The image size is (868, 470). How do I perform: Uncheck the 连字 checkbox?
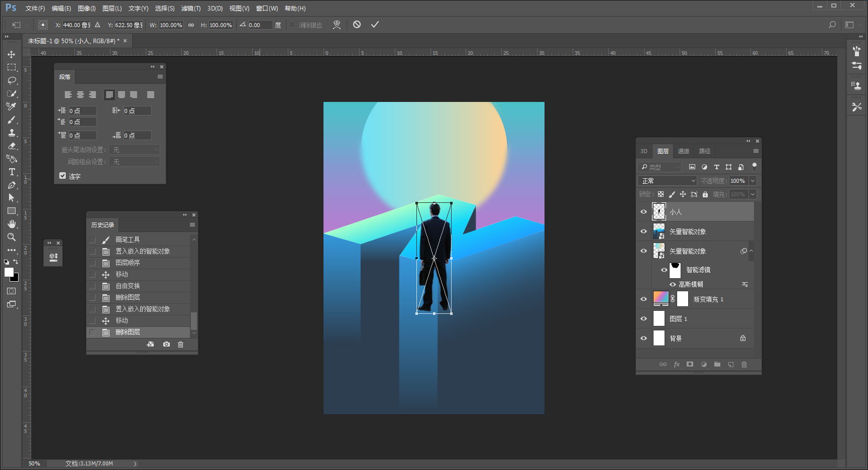pyautogui.click(x=63, y=176)
